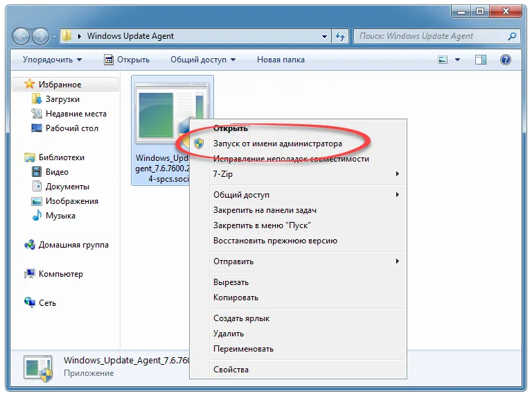Viewport: 532px width, 396px height.
Task: Open the Help question mark icon
Action: click(x=505, y=60)
